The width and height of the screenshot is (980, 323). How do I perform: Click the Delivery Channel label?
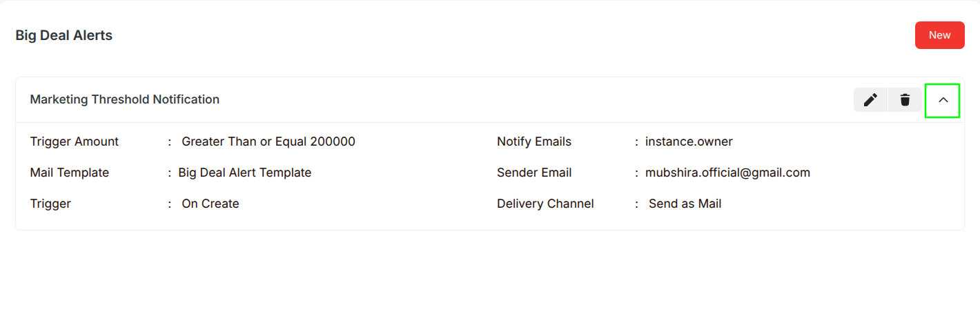point(545,204)
